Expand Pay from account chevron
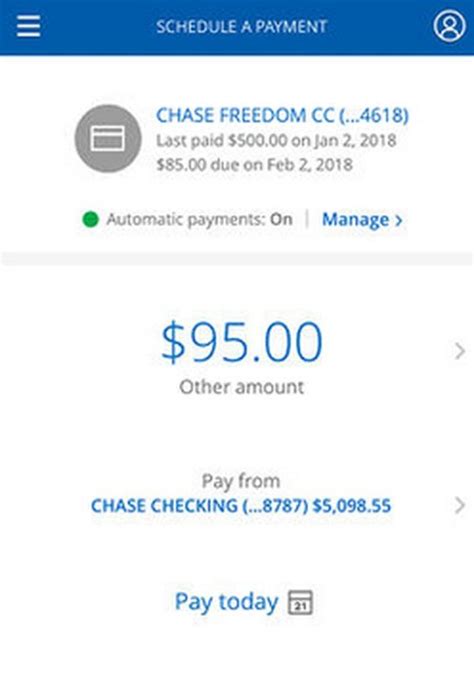 460,505
